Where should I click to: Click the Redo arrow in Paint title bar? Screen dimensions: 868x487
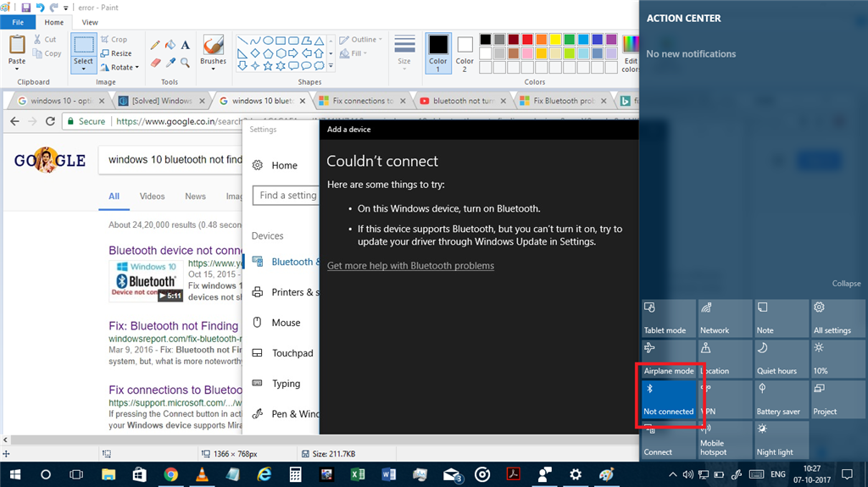pyautogui.click(x=53, y=8)
